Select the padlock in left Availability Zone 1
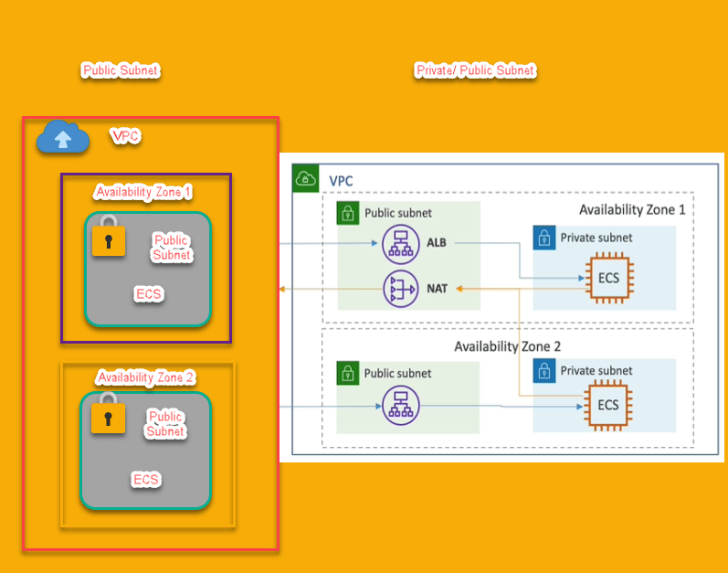This screenshot has width=728, height=573. (x=109, y=236)
